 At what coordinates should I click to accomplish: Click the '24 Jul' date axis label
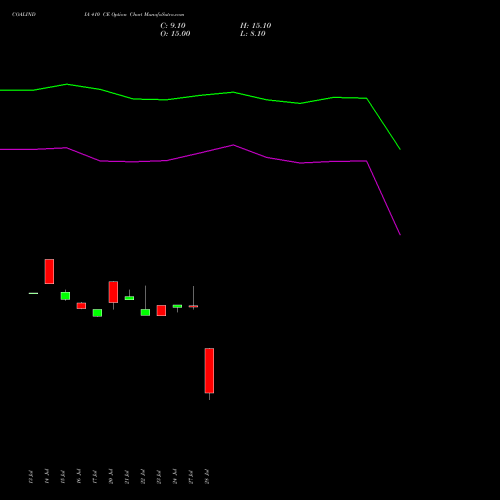pos(175,477)
